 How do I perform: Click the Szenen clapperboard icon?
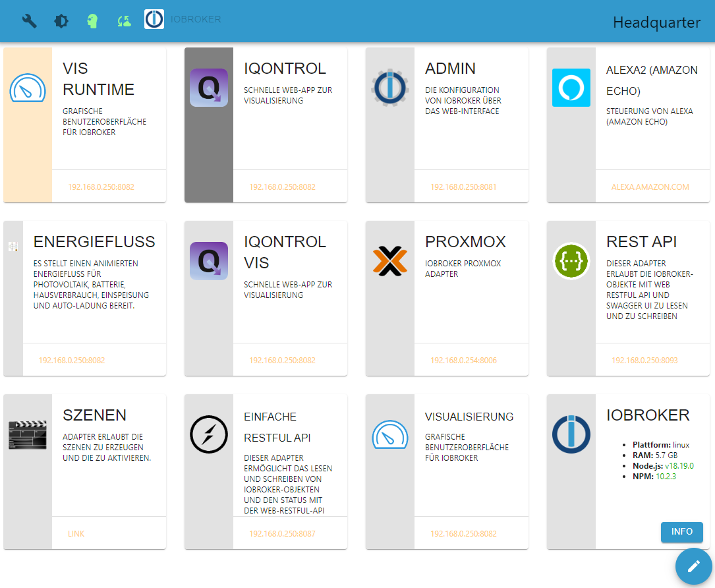28,434
